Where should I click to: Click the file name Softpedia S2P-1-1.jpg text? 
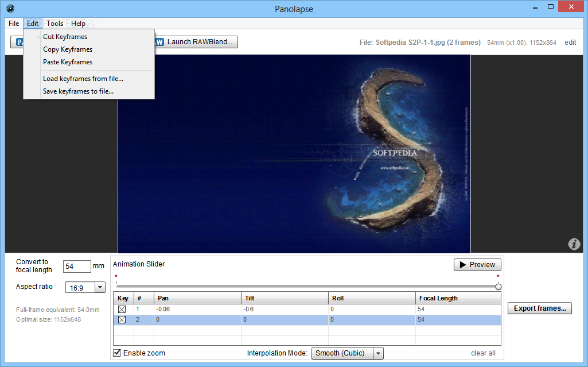pos(410,43)
